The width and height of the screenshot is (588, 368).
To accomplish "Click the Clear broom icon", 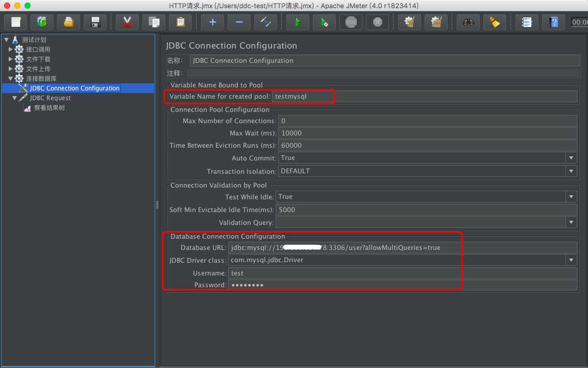I will point(409,22).
